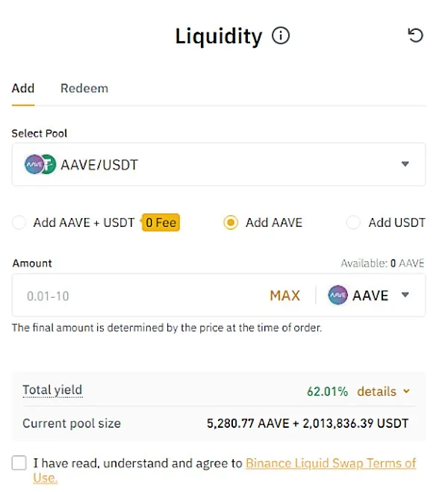Select the Add AAVE radio button
The image size is (448, 492).
click(231, 222)
